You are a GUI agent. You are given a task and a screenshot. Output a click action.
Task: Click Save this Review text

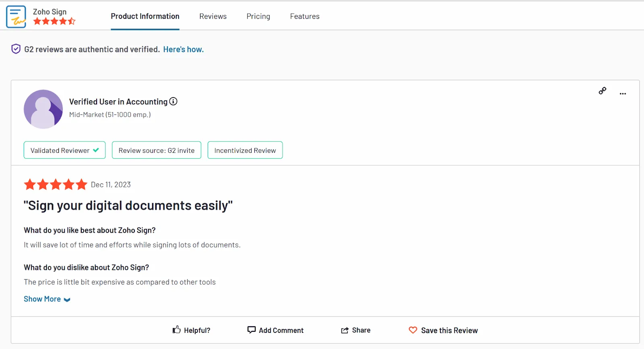[x=449, y=330]
